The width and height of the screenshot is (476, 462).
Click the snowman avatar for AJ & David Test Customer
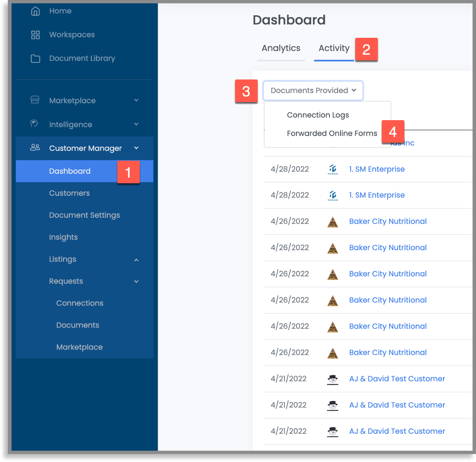pyautogui.click(x=332, y=379)
